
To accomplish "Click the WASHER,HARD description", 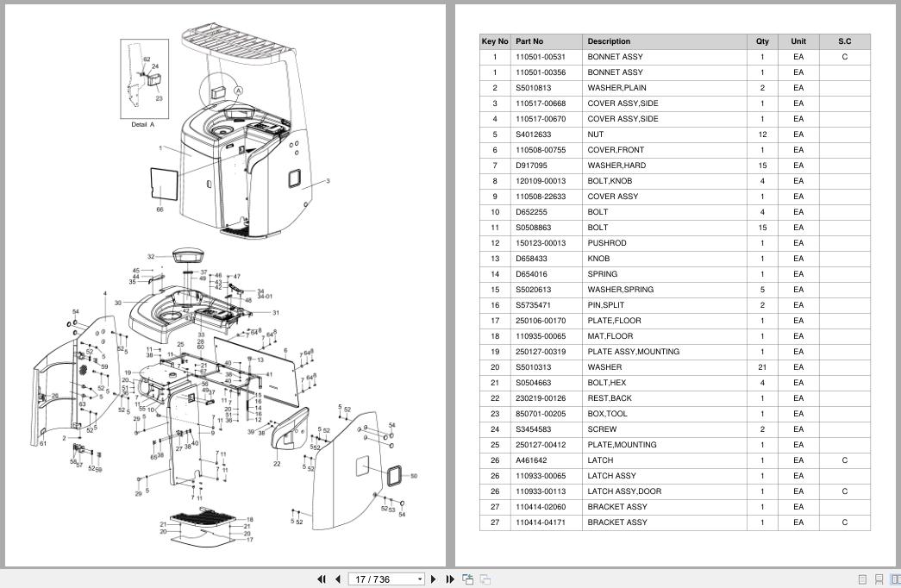I will [x=616, y=166].
